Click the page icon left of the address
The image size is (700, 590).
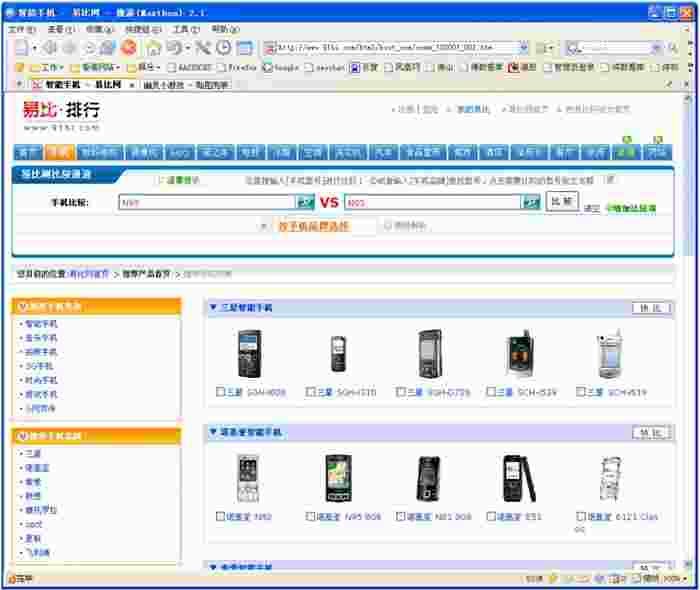click(269, 47)
